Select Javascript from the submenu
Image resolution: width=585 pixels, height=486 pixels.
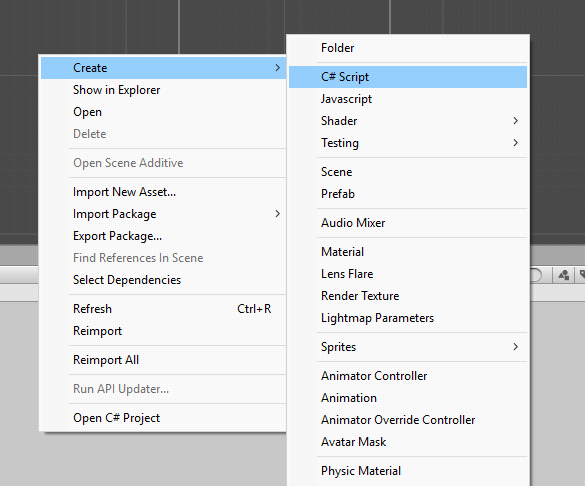point(408,99)
